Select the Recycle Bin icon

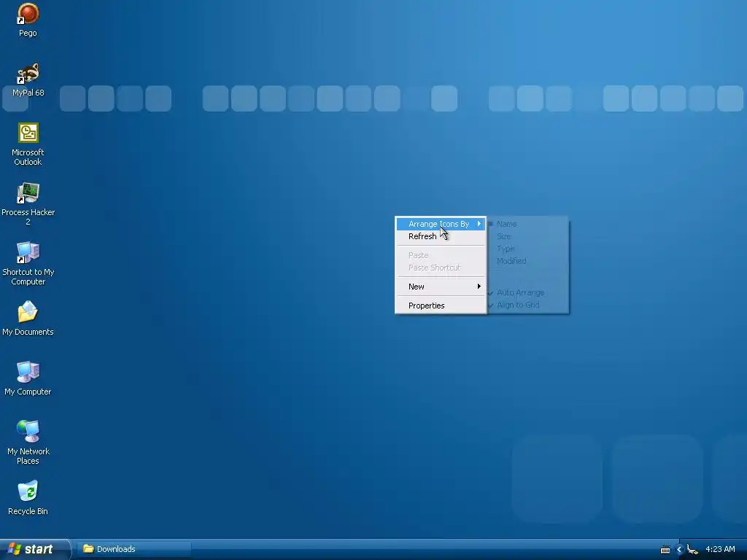point(28,491)
